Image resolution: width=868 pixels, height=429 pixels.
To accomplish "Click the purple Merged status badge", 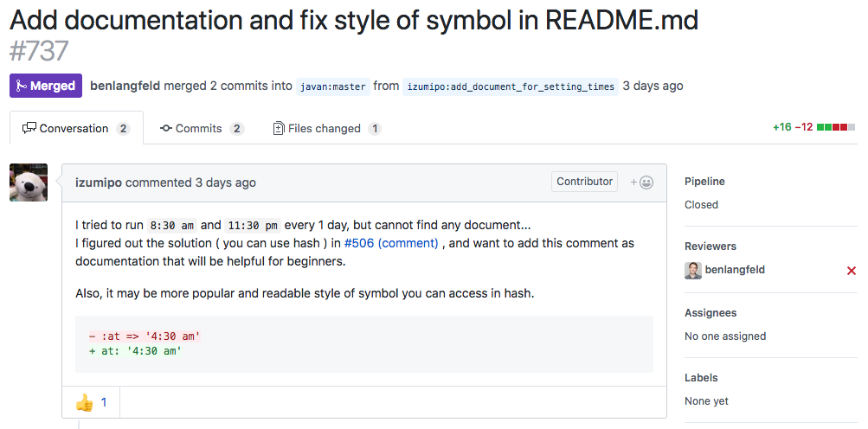I will [46, 86].
